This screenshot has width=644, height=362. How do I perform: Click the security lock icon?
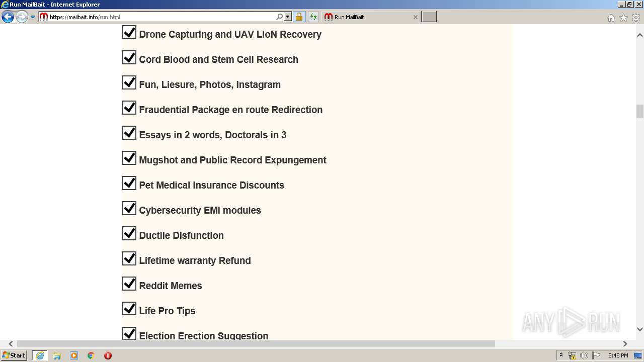point(299,17)
